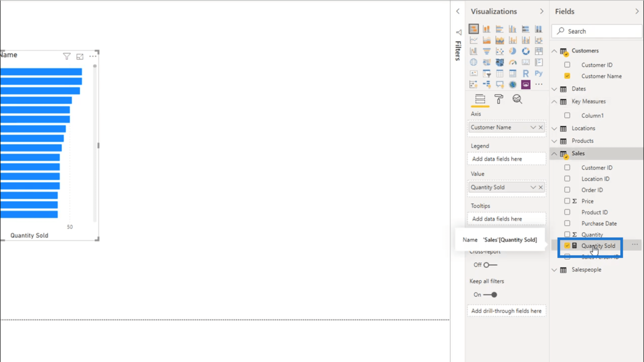Collapse the Sales table
The image size is (644, 362).
[x=554, y=154]
